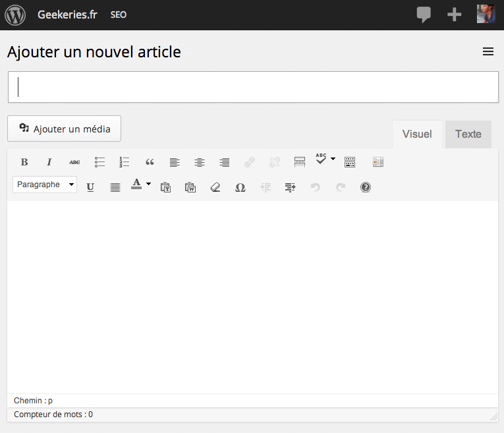Expand the spellchecker language dropdown arrow

[333, 159]
